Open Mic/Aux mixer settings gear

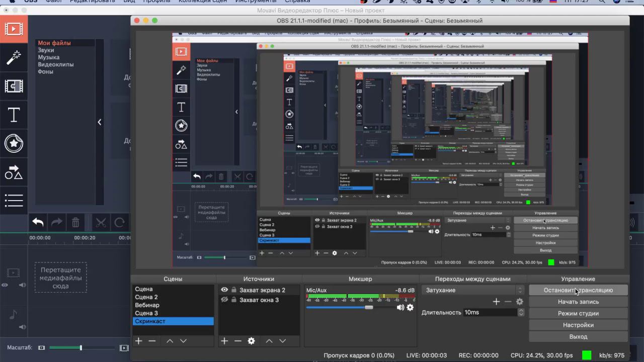410,307
